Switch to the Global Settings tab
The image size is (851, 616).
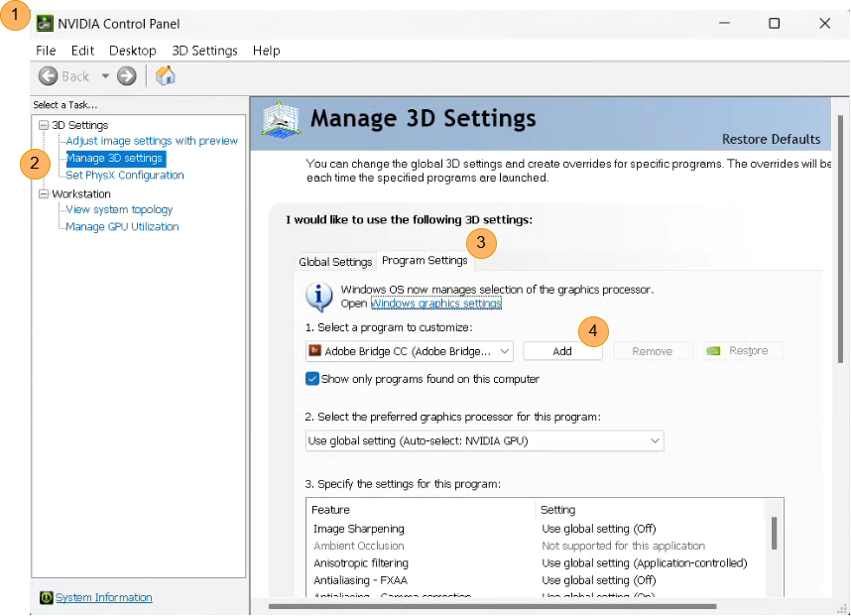[x=335, y=262]
